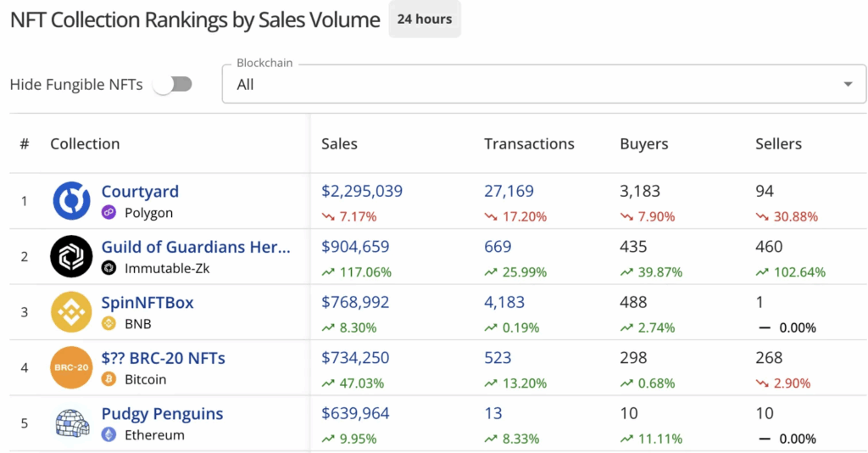The image size is (868, 453).
Task: Open the Pudgy Penguins collection link
Action: tap(162, 414)
